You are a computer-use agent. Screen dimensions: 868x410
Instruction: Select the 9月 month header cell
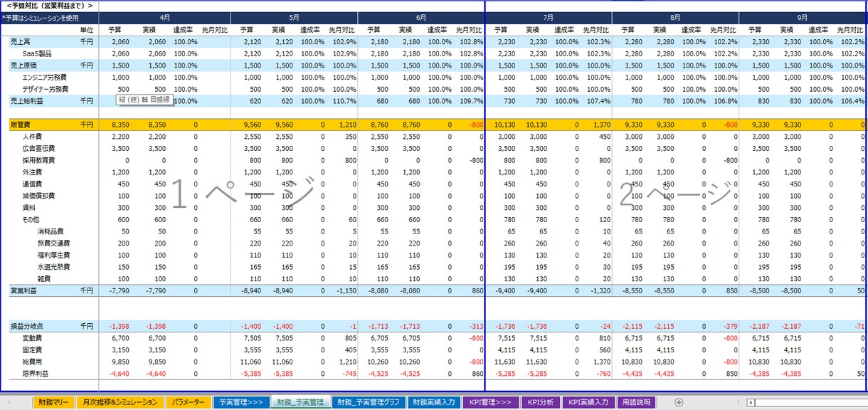[803, 17]
